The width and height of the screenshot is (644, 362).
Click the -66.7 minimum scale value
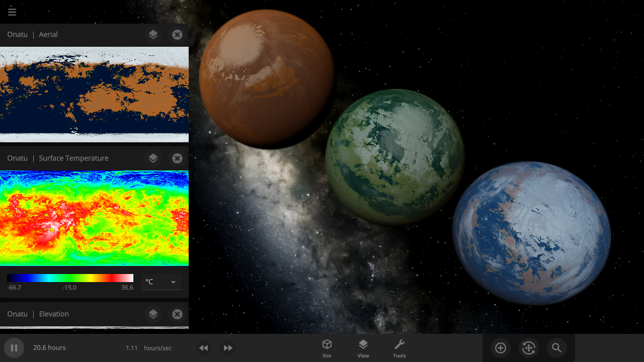[x=14, y=288]
